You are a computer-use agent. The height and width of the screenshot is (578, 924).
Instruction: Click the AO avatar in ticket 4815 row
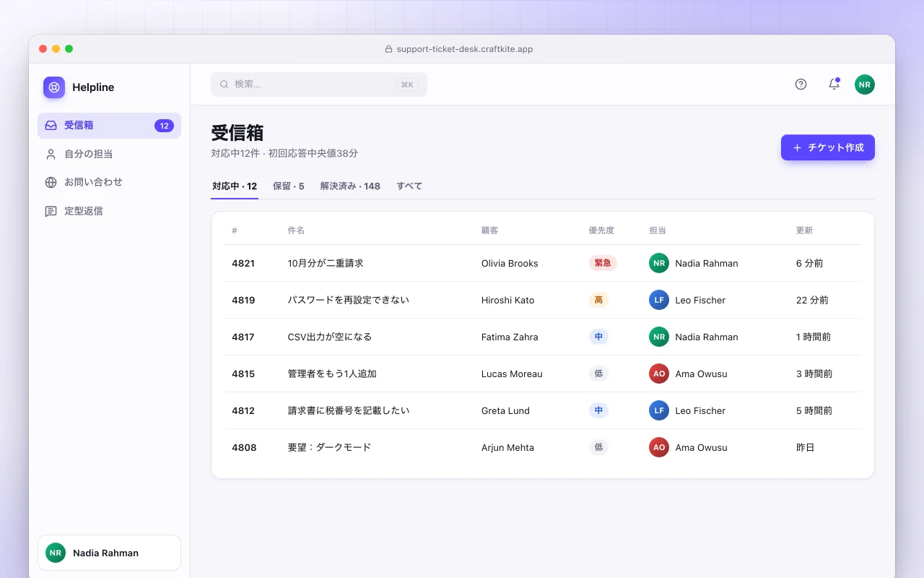click(659, 374)
